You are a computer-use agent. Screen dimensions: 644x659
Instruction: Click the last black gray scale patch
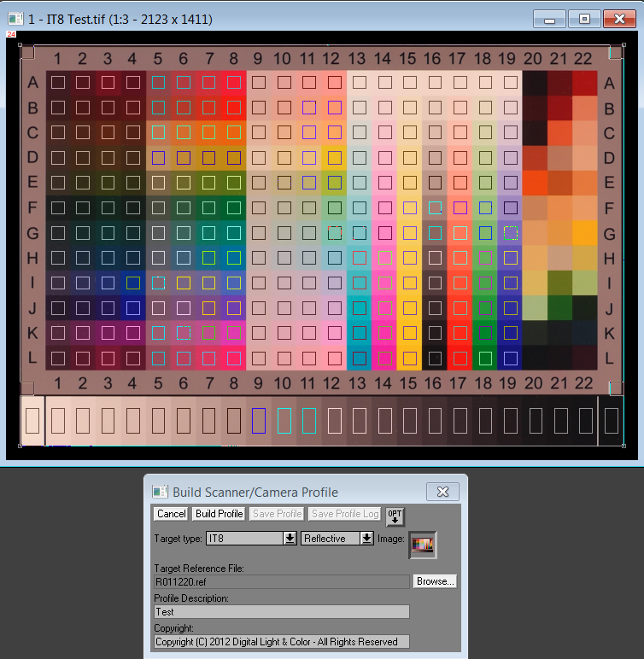pos(611,420)
